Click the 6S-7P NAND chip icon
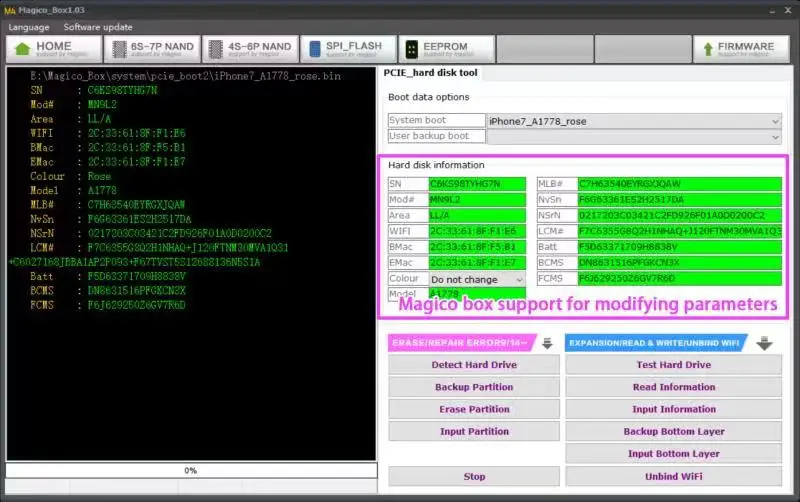This screenshot has width=800, height=502. click(119, 49)
